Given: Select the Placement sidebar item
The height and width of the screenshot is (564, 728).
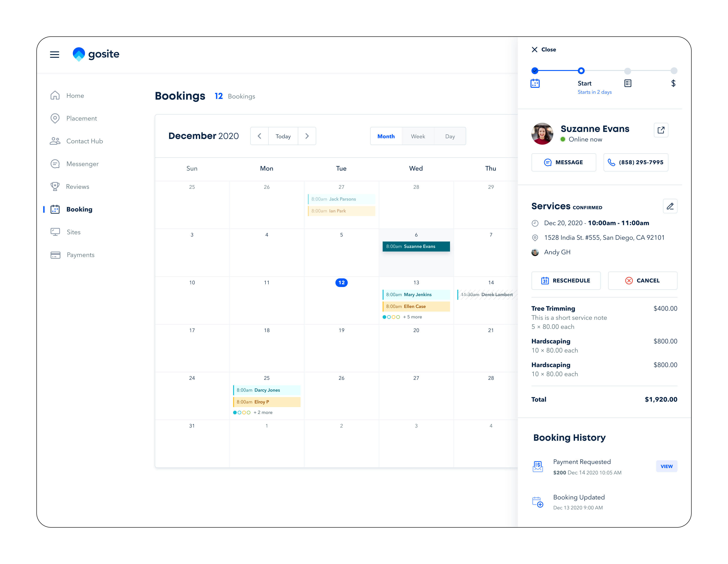Looking at the screenshot, I should click(x=81, y=118).
